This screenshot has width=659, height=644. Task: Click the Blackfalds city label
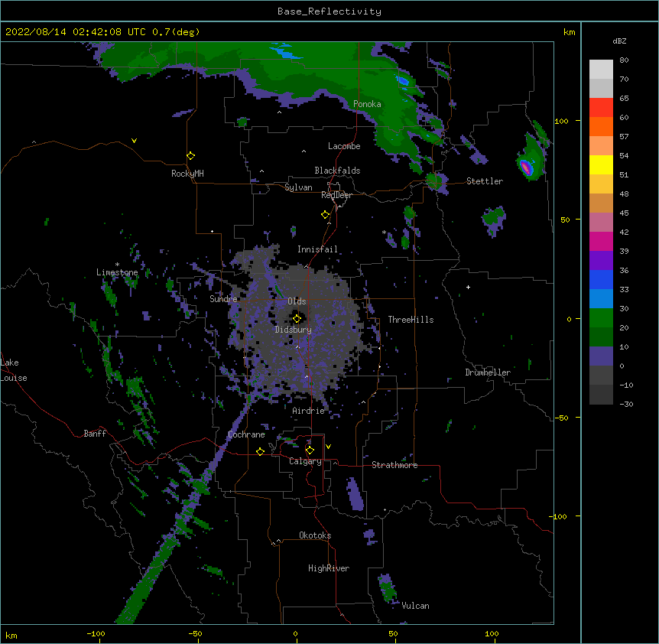[337, 171]
